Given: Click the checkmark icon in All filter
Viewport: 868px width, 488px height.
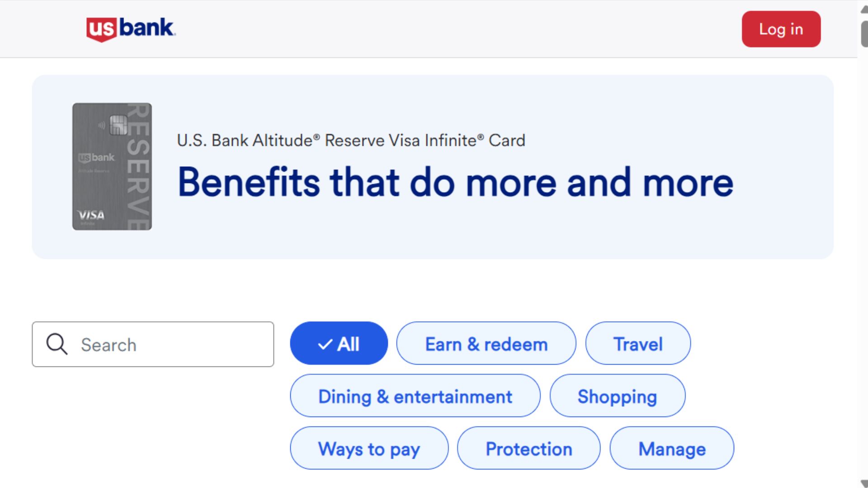Looking at the screenshot, I should (x=325, y=345).
